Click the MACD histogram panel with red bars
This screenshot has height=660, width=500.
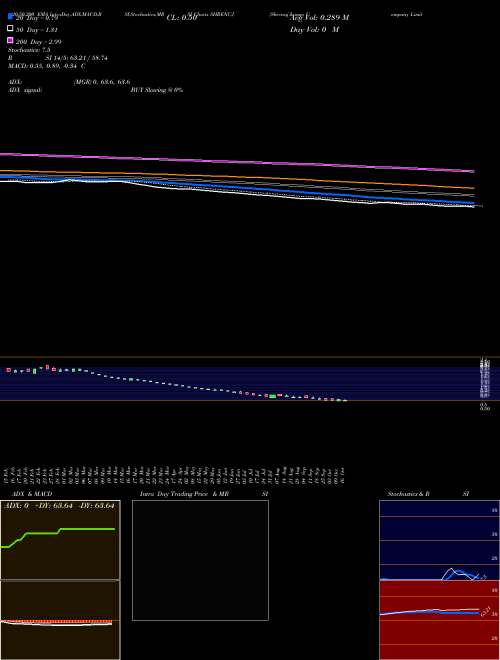pos(60,620)
